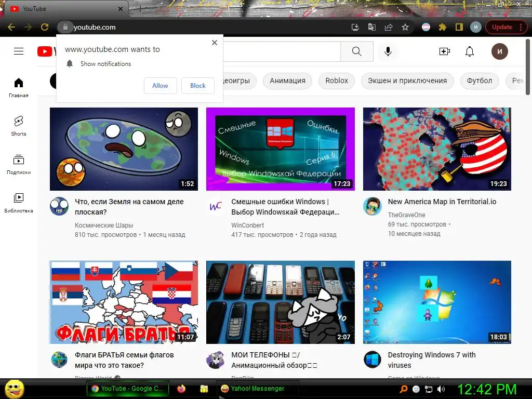Reload the page with refresh icon
This screenshot has height=399, width=532.
tap(45, 27)
